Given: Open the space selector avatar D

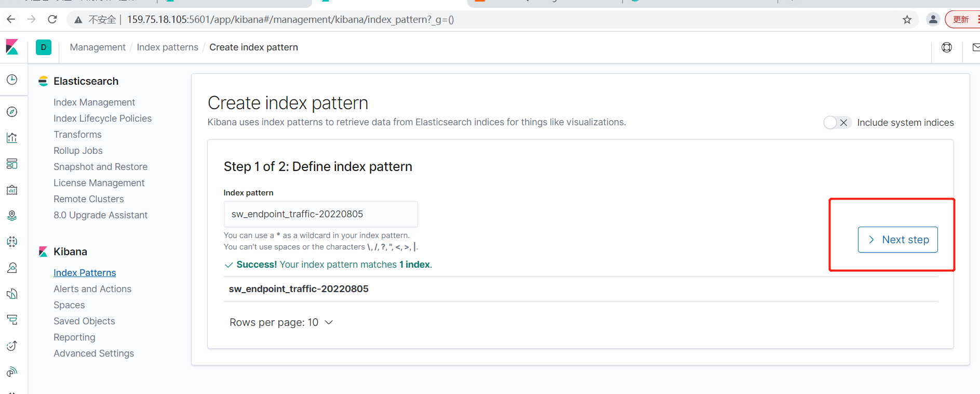Looking at the screenshot, I should point(44,47).
